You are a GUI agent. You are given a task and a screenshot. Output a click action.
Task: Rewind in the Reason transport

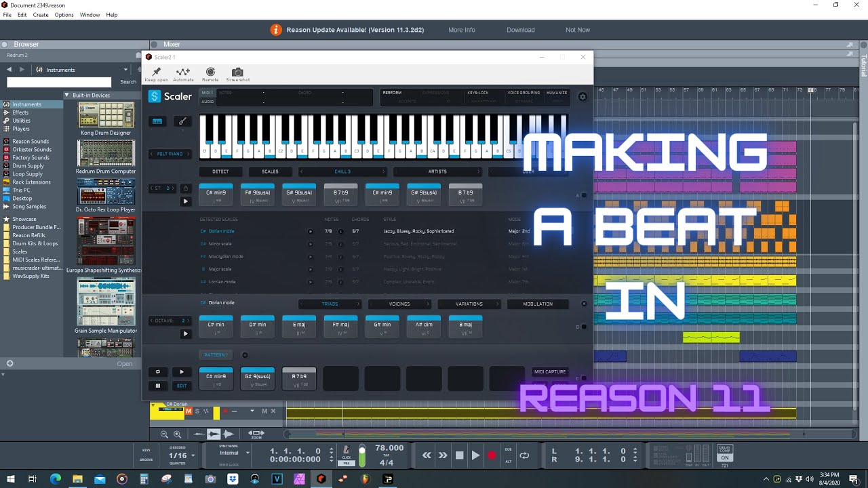coord(427,455)
